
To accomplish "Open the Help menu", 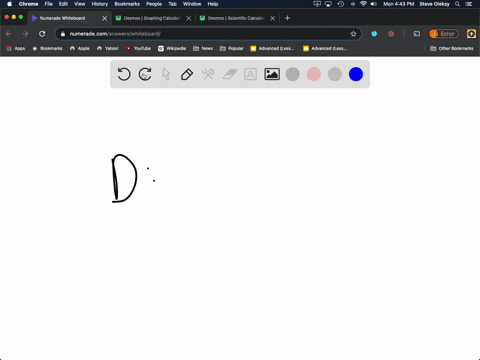I will [x=213, y=4].
